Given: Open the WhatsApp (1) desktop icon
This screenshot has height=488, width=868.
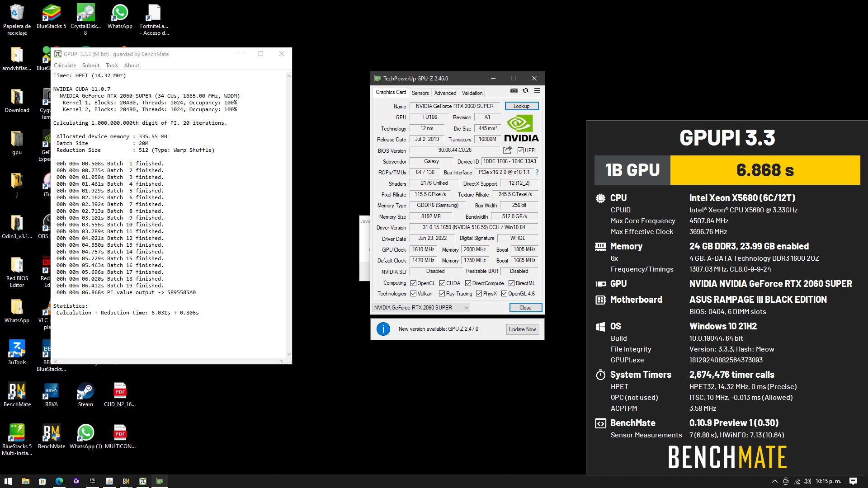Looking at the screenshot, I should (x=85, y=437).
